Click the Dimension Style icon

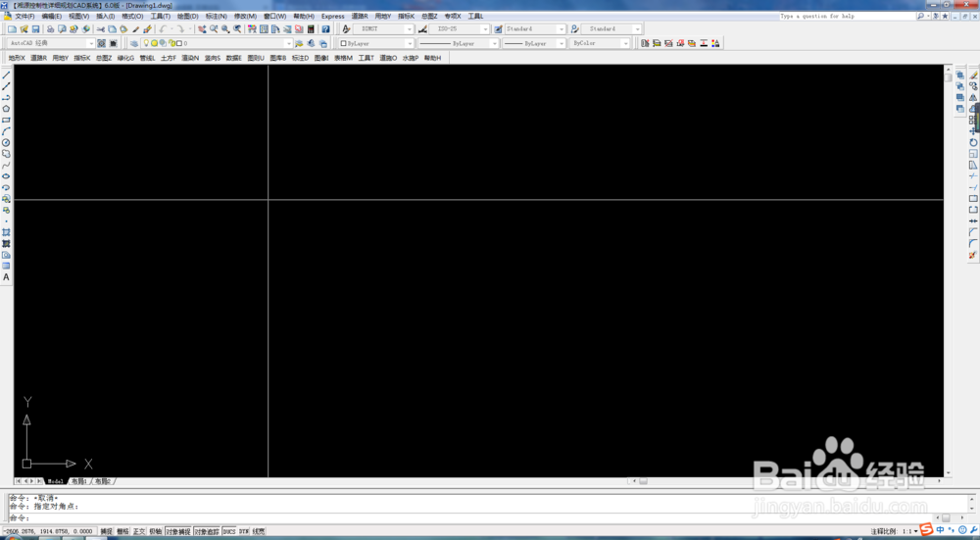423,29
